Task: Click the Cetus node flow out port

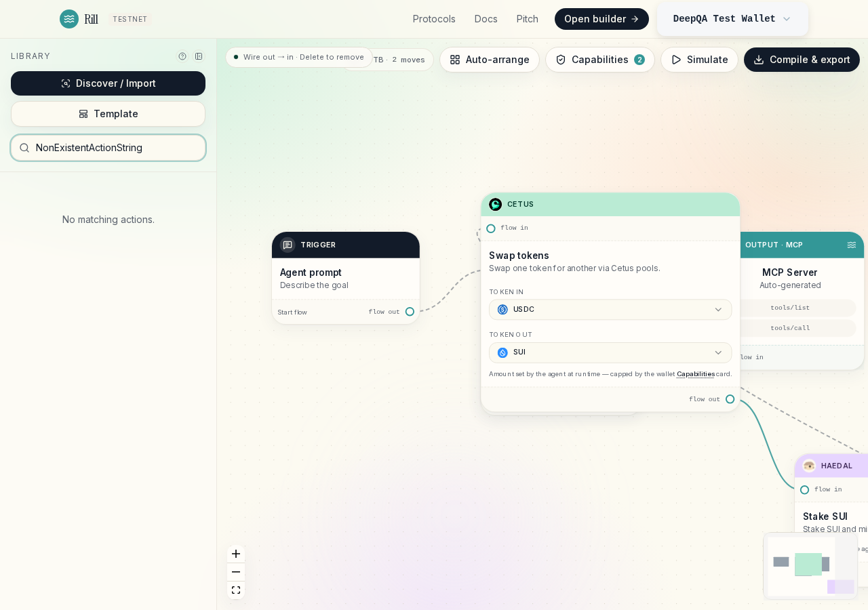Action: pos(730,399)
